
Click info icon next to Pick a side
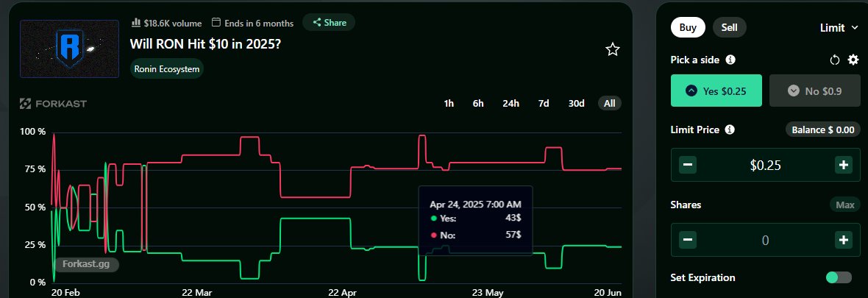(730, 60)
